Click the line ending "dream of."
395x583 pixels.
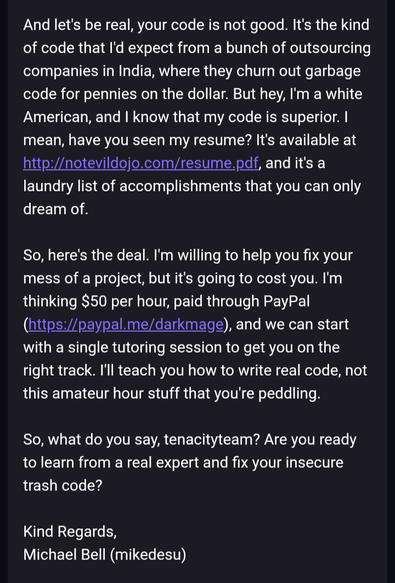[x=56, y=209]
